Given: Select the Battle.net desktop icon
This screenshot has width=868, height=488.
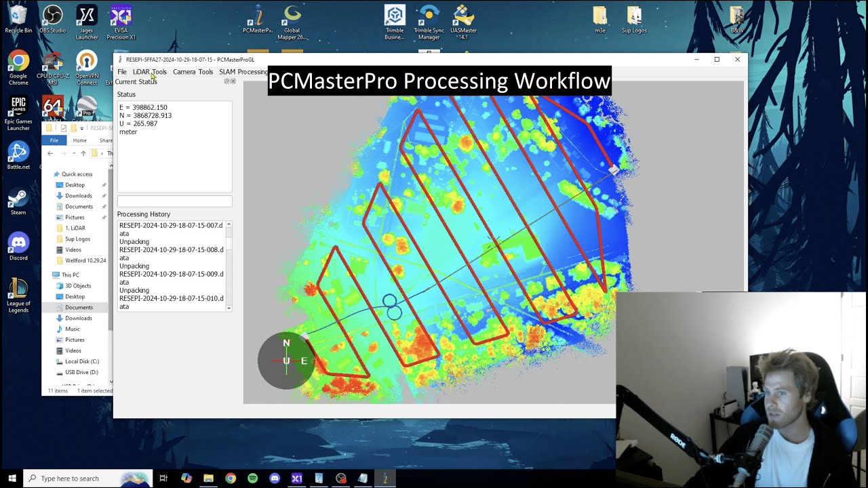Looking at the screenshot, I should [18, 155].
